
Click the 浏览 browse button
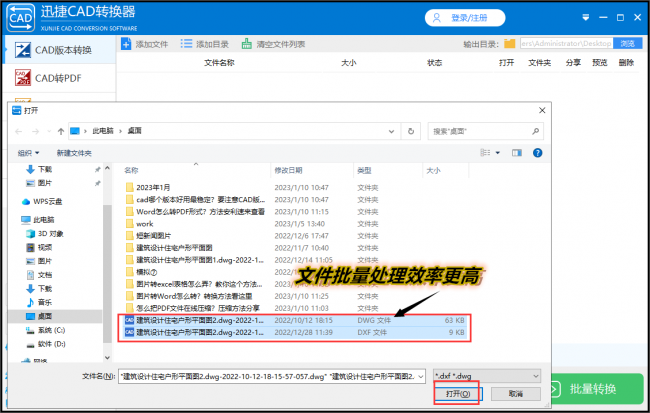tap(628, 44)
